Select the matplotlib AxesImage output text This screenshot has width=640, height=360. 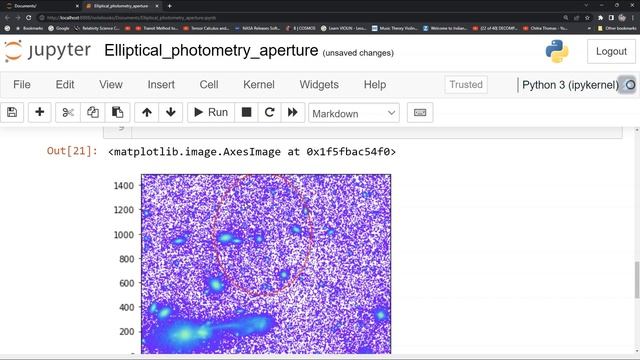[x=252, y=152]
